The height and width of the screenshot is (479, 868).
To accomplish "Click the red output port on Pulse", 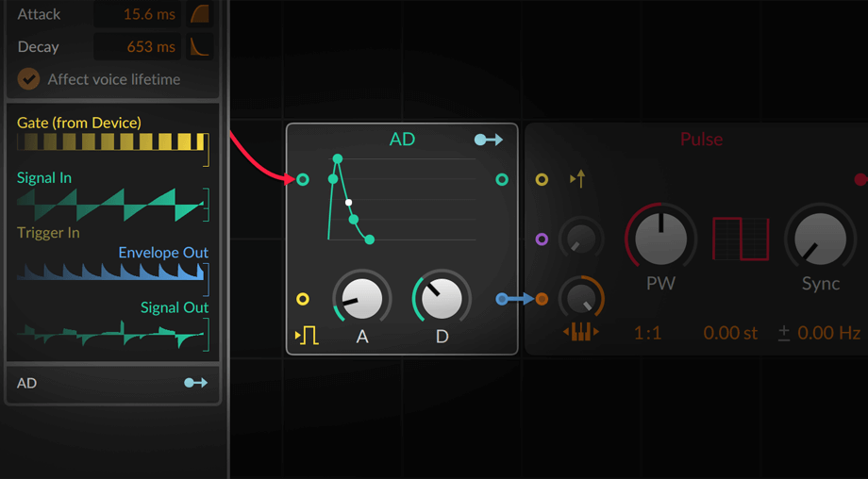I will [x=860, y=179].
